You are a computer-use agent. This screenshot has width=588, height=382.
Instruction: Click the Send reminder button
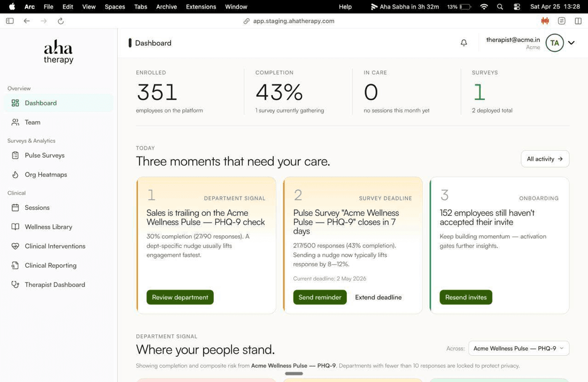pos(320,297)
